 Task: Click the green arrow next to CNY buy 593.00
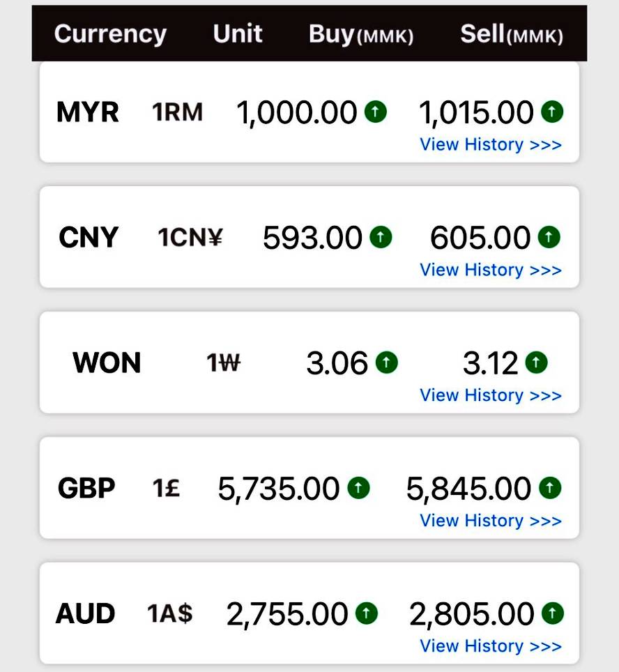pyautogui.click(x=381, y=238)
